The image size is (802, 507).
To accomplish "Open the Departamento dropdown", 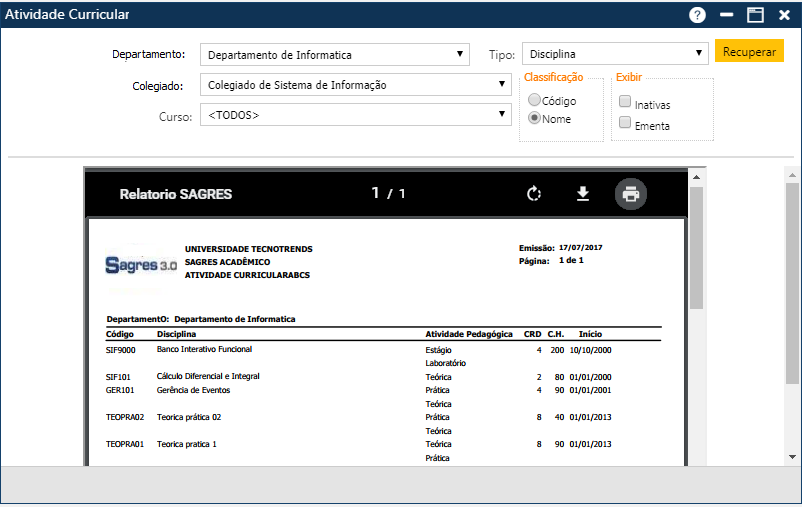I will click(x=335, y=54).
